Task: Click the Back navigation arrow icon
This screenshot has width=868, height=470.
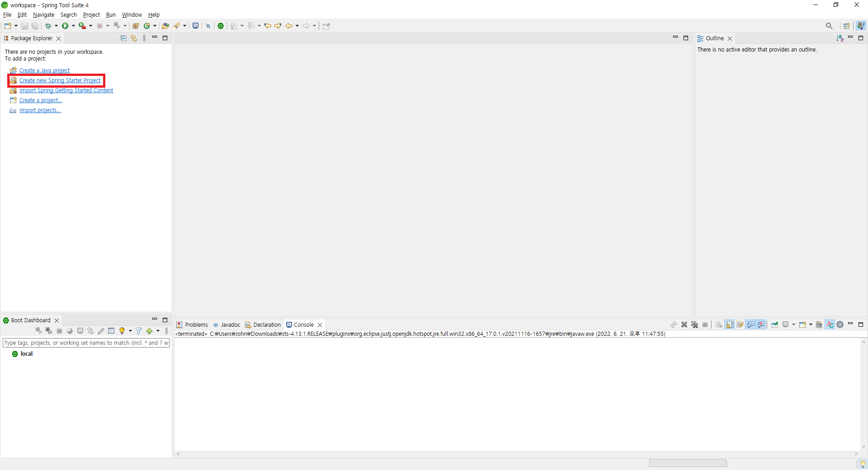Action: point(289,26)
